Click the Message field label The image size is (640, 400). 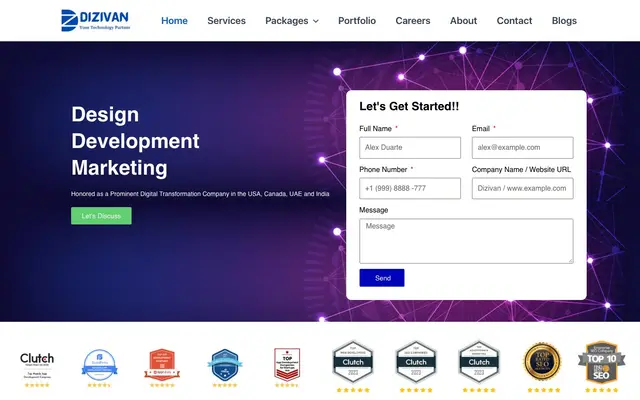pos(373,210)
